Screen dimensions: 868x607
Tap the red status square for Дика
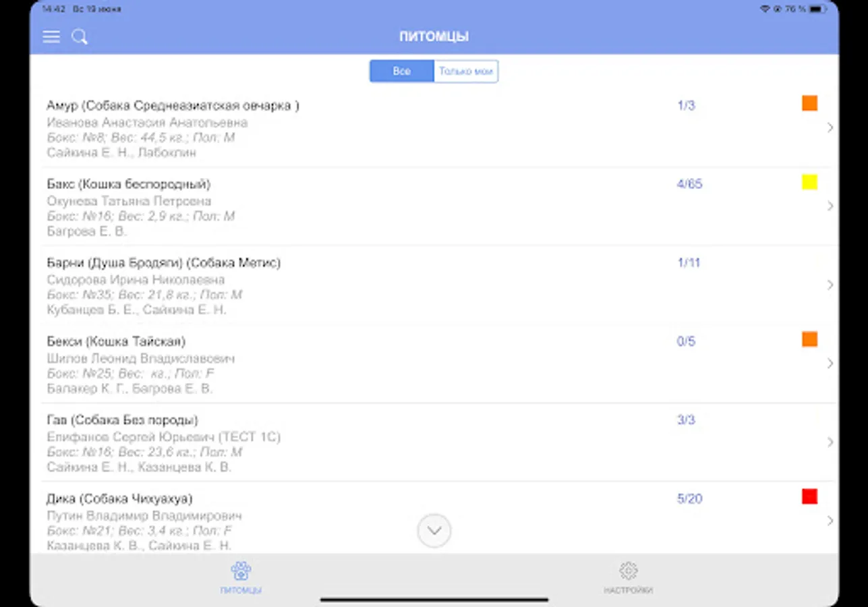pyautogui.click(x=810, y=496)
